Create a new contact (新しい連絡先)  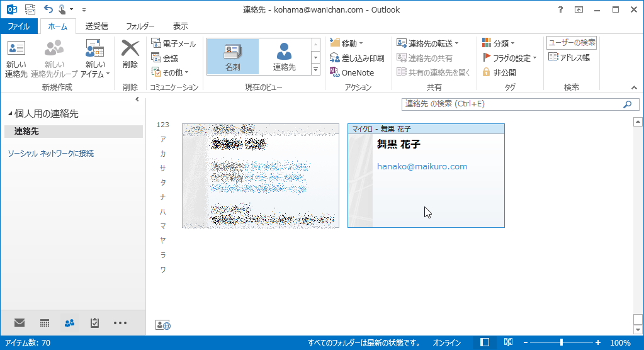16,59
